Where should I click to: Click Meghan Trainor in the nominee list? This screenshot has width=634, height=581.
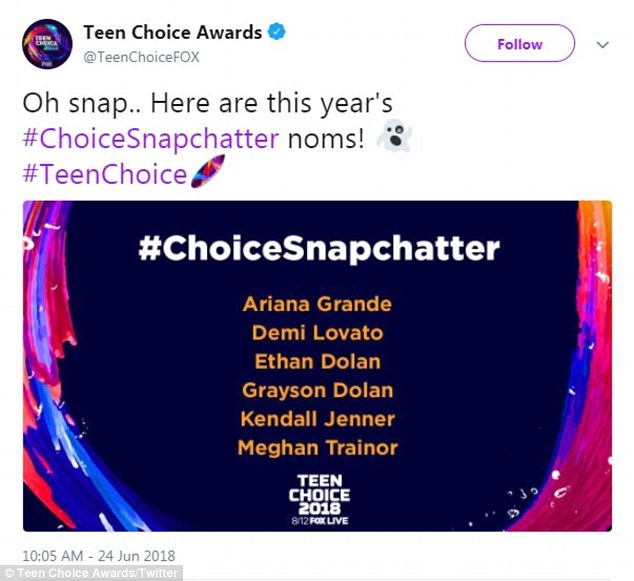(x=317, y=448)
